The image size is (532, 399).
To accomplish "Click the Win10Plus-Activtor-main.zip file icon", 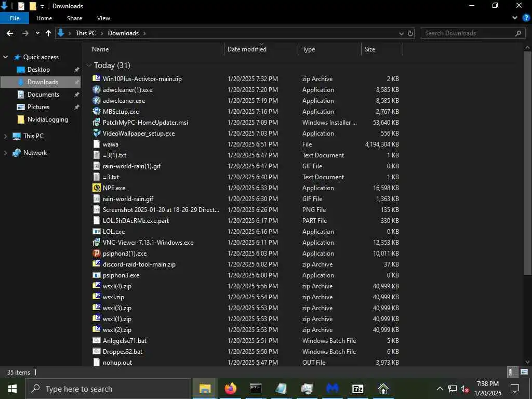I will point(97,78).
